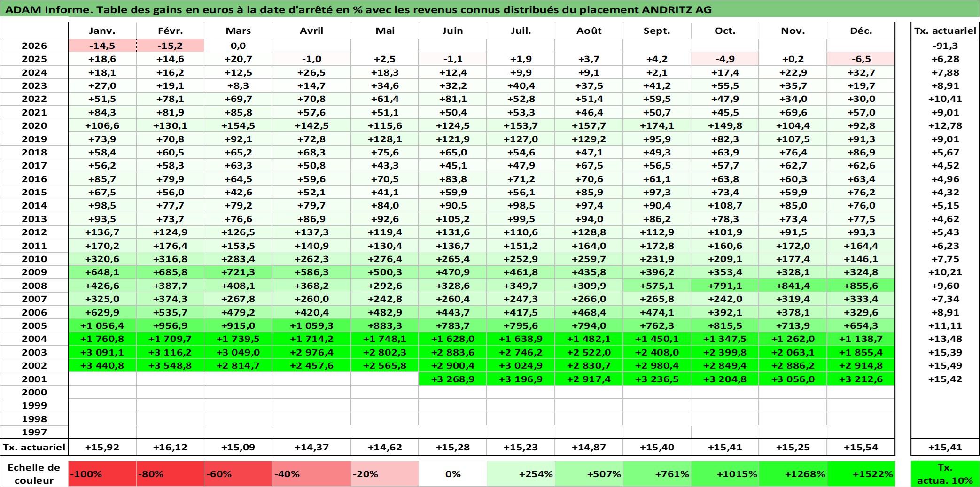Click the +3 116,2 cell in February 2003
Screen dimensions: 980x487
[x=170, y=352]
